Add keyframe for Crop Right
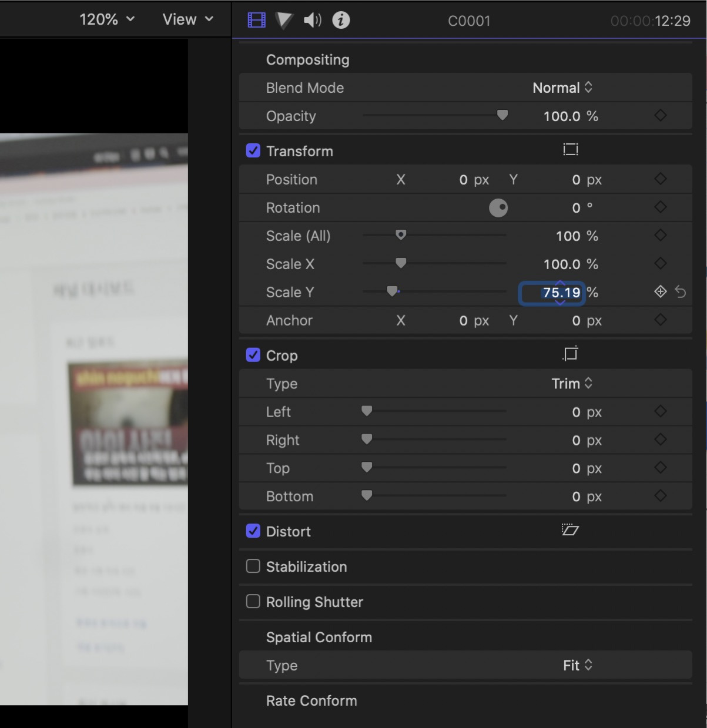This screenshot has height=728, width=707. point(661,440)
